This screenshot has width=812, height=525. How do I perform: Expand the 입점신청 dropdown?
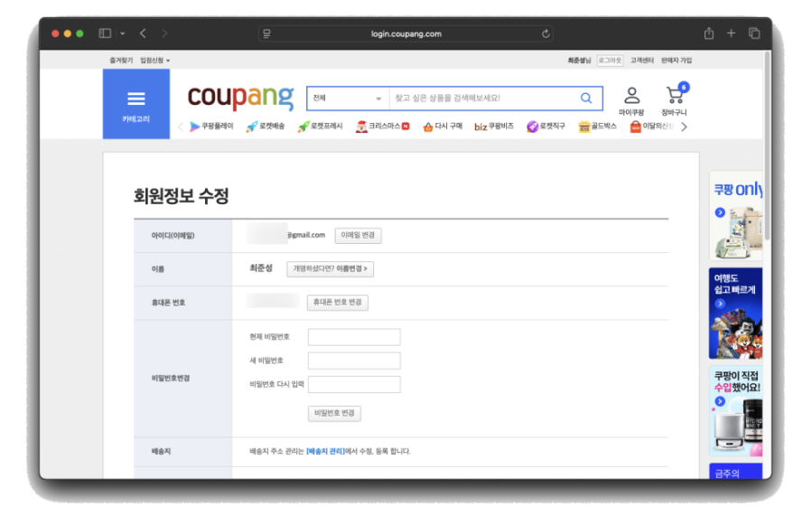click(x=154, y=61)
